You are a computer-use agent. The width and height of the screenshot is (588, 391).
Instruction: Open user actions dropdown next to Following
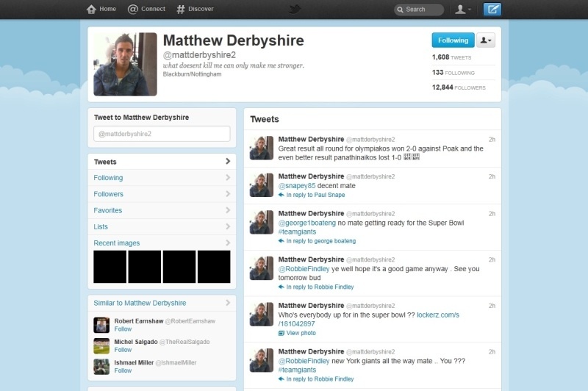(x=486, y=40)
